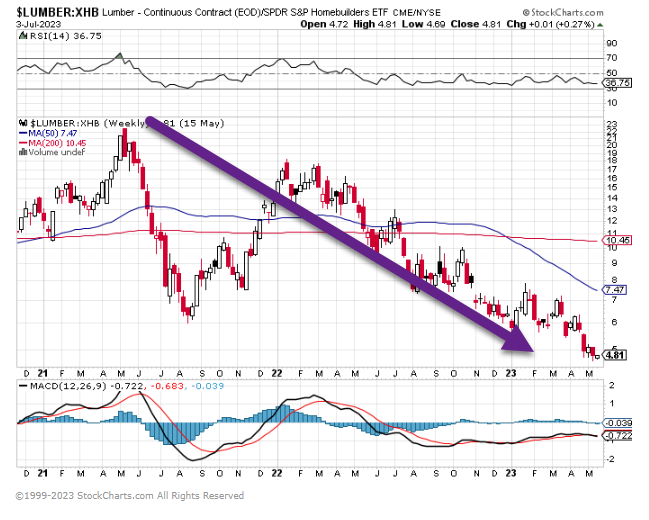Click the blue 7.47 MA(50) price tag
649x520 pixels.
(615, 290)
